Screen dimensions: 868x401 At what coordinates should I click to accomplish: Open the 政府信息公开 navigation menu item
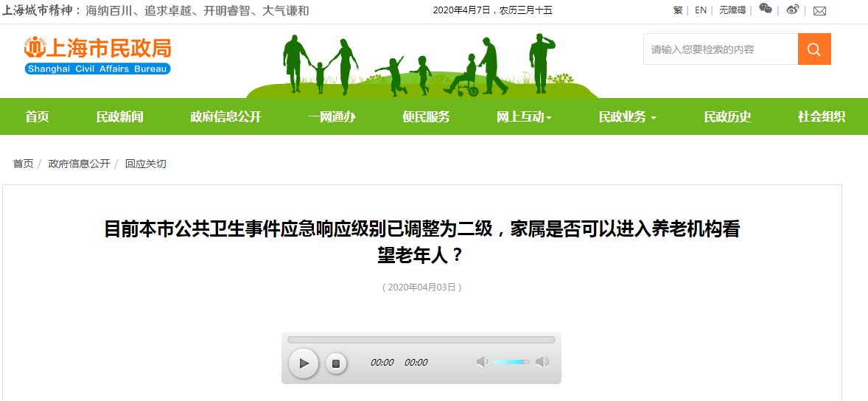[x=226, y=117]
